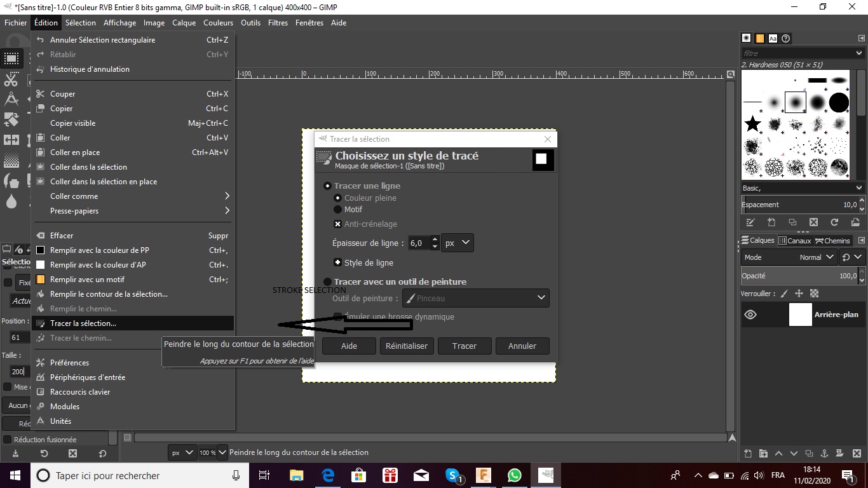Select the Scissors tool in the toolbox
868x488 pixels.
11,79
